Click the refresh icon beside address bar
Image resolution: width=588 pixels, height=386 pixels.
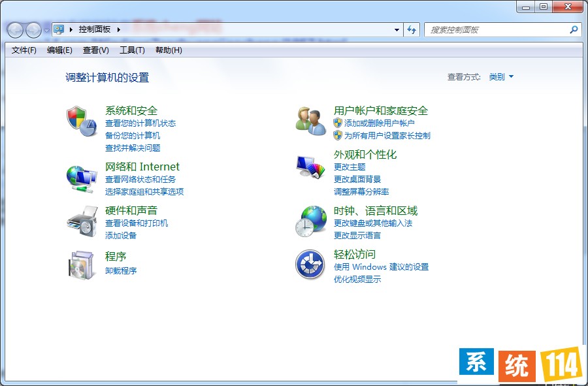412,29
